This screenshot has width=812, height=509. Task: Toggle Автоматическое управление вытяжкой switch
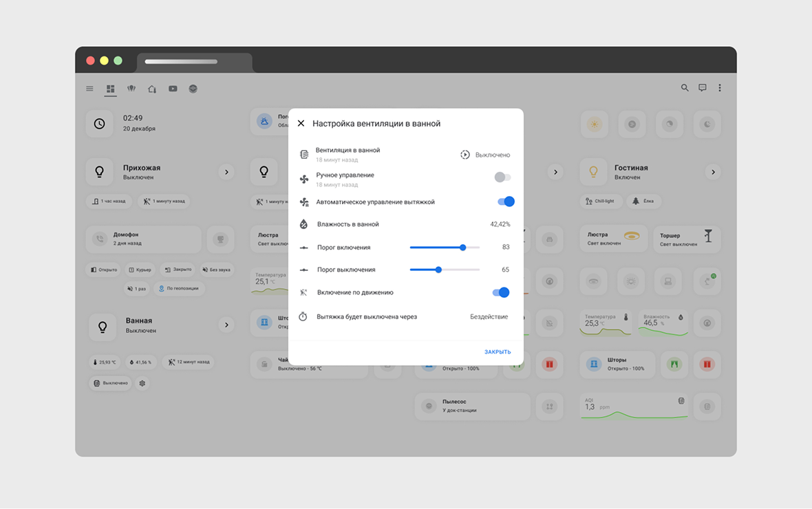[506, 202]
